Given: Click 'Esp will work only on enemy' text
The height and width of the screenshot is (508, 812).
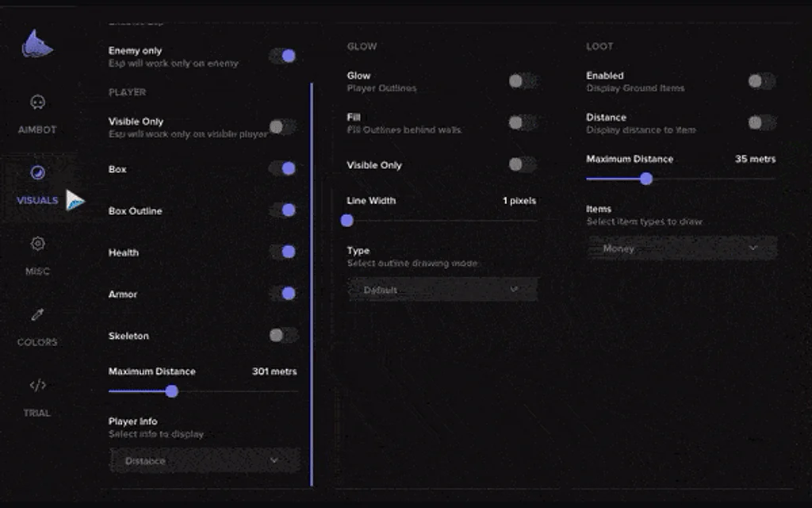Looking at the screenshot, I should (x=174, y=63).
